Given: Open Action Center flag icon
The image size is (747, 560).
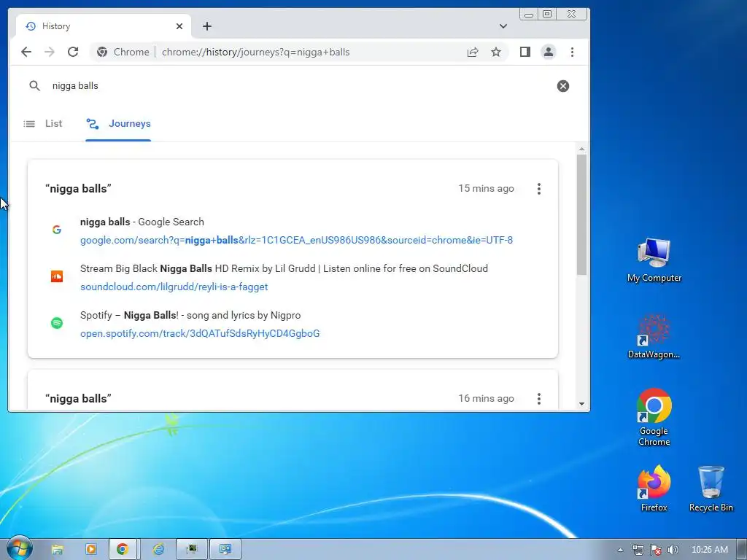Looking at the screenshot, I should (x=656, y=550).
